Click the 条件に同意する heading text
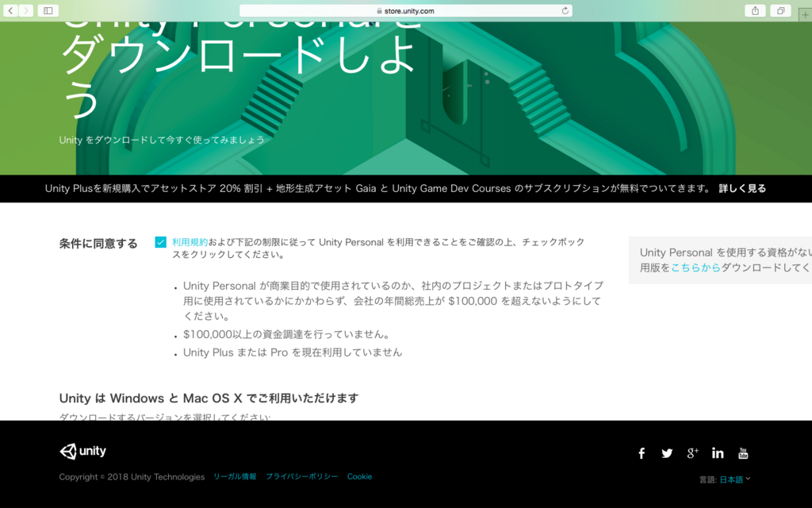 (x=98, y=243)
